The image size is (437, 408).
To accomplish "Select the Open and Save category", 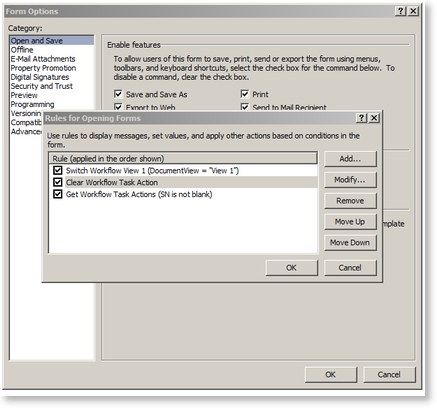I will pos(52,41).
